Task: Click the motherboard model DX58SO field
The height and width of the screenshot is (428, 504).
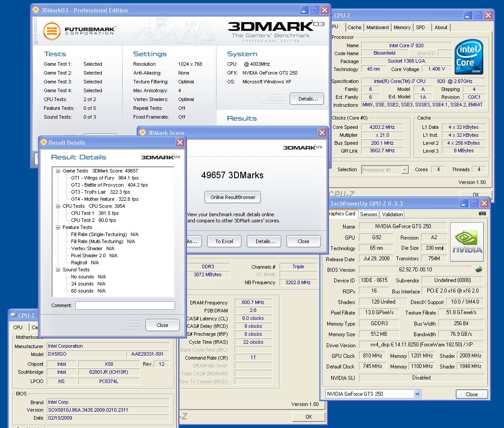Action: pyautogui.click(x=86, y=354)
